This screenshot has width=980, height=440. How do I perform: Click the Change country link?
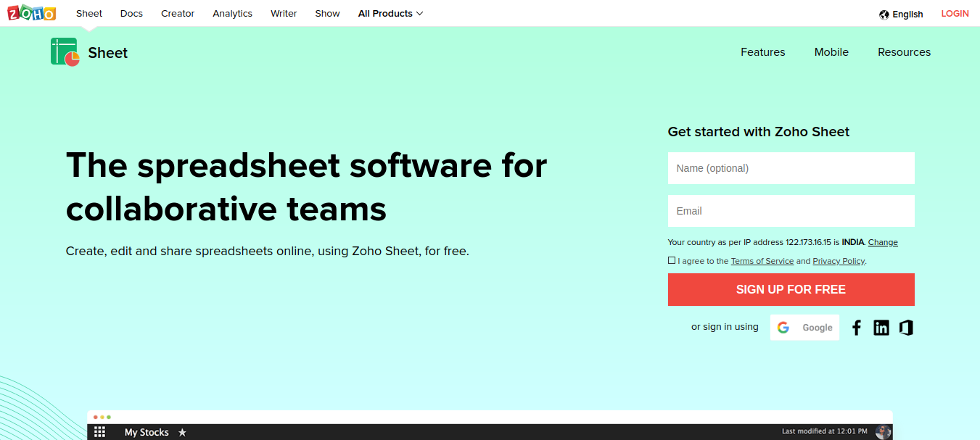pyautogui.click(x=883, y=242)
